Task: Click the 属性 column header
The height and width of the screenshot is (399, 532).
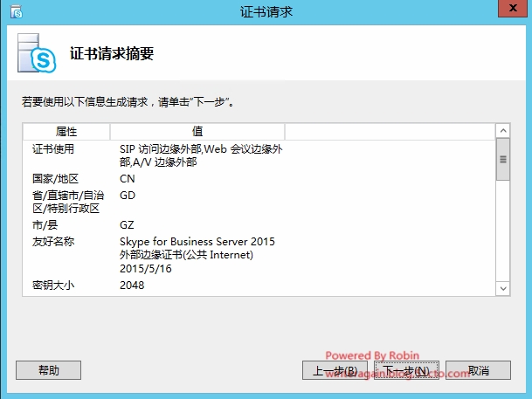Action: pos(66,132)
